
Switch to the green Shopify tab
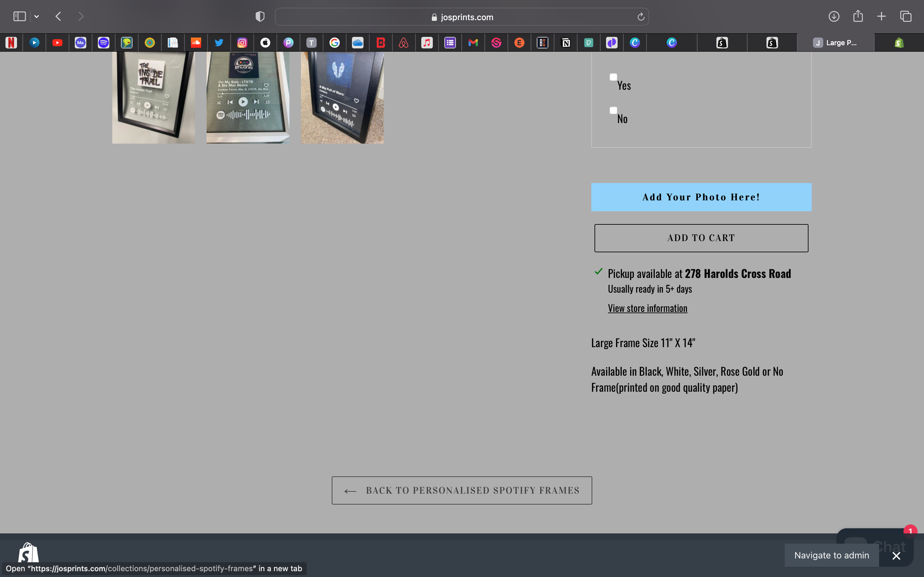click(899, 43)
